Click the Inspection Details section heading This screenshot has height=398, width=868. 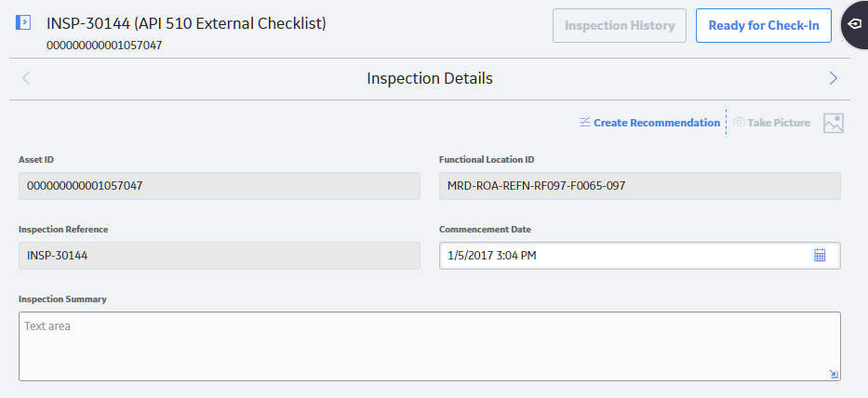tap(430, 79)
